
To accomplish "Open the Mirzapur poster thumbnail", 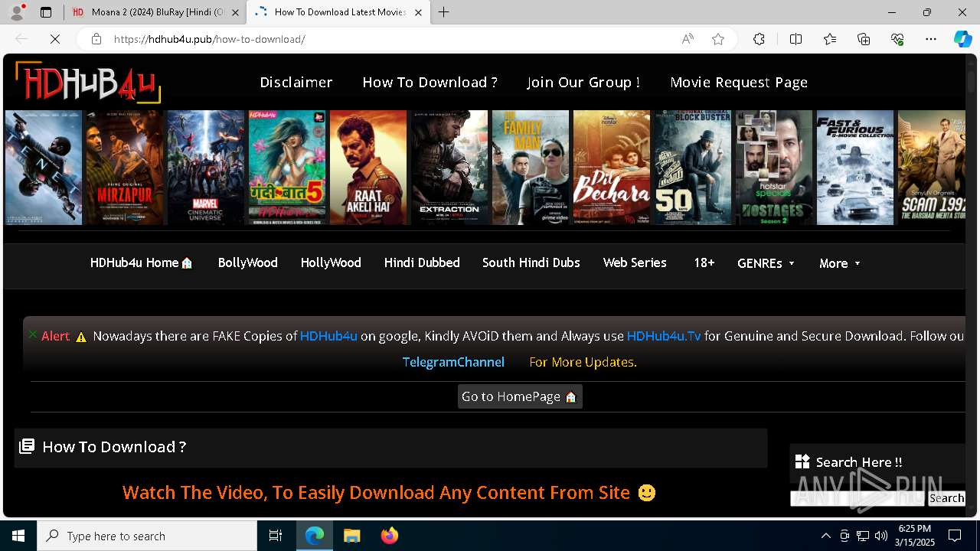I will click(125, 168).
